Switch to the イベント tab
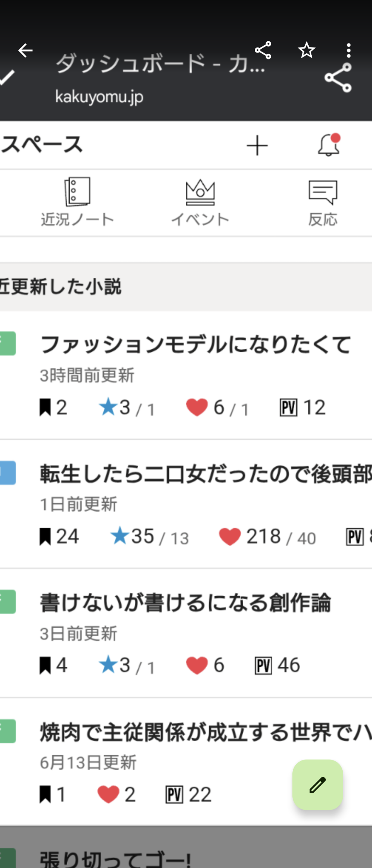 (200, 202)
